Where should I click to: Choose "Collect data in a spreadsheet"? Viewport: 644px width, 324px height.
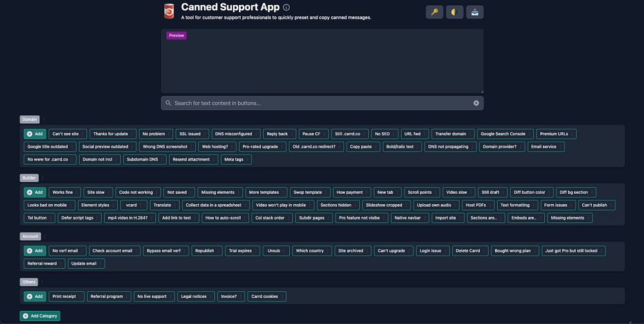click(216, 205)
